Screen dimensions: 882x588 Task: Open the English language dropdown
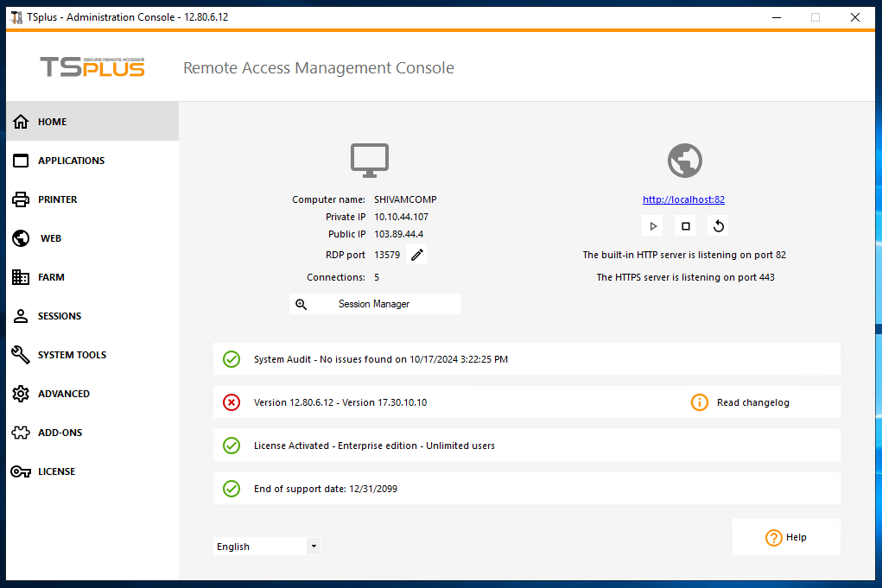pyautogui.click(x=267, y=546)
